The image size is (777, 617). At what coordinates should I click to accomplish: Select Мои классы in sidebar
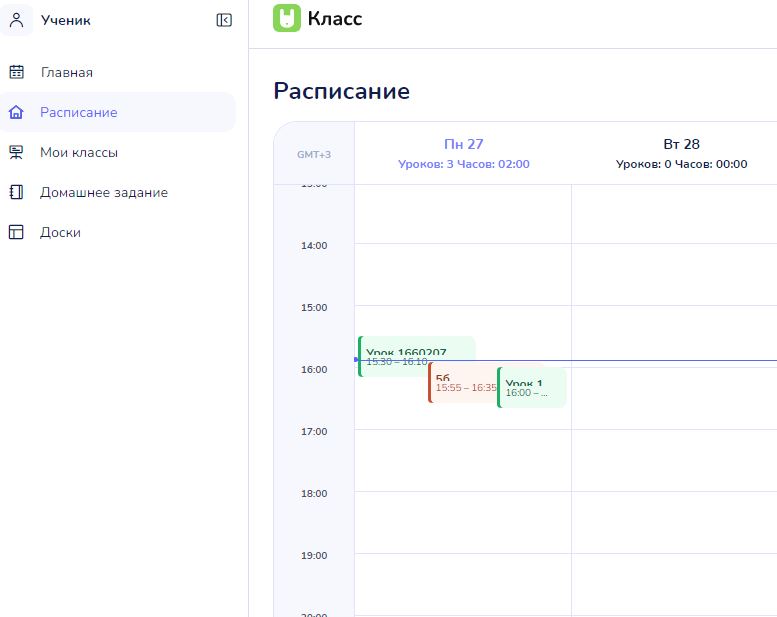117,152
